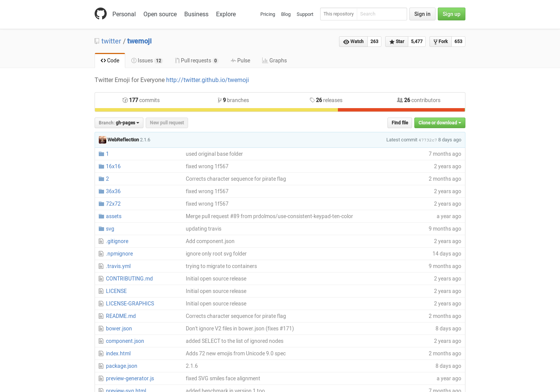Click the file icon for README.md
The image size is (560, 392).
pyautogui.click(x=101, y=316)
